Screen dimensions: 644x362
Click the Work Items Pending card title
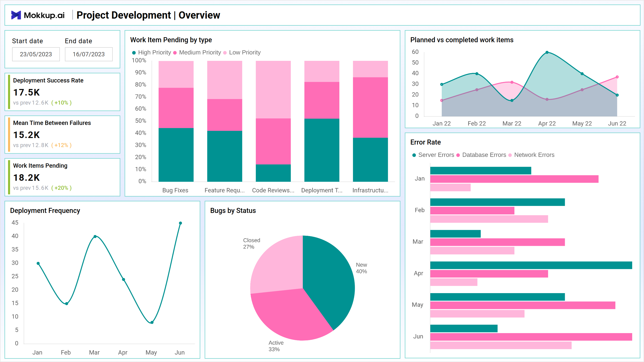[x=40, y=166]
